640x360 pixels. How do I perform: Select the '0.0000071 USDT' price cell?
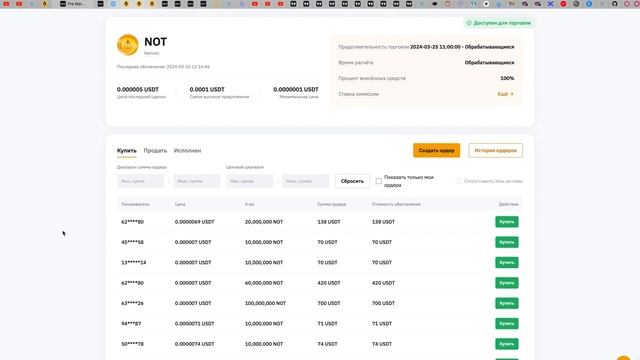(x=194, y=324)
